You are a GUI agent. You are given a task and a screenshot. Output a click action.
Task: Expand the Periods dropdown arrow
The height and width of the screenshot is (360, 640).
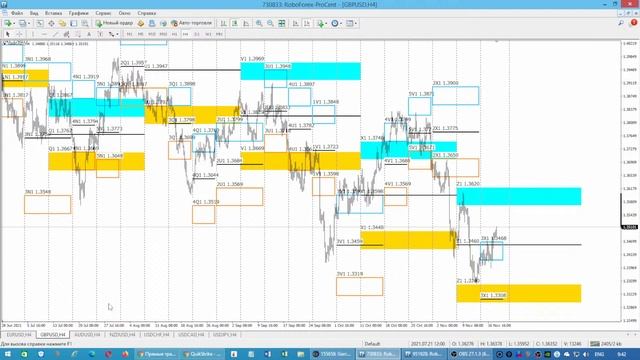pyautogui.click(x=341, y=24)
